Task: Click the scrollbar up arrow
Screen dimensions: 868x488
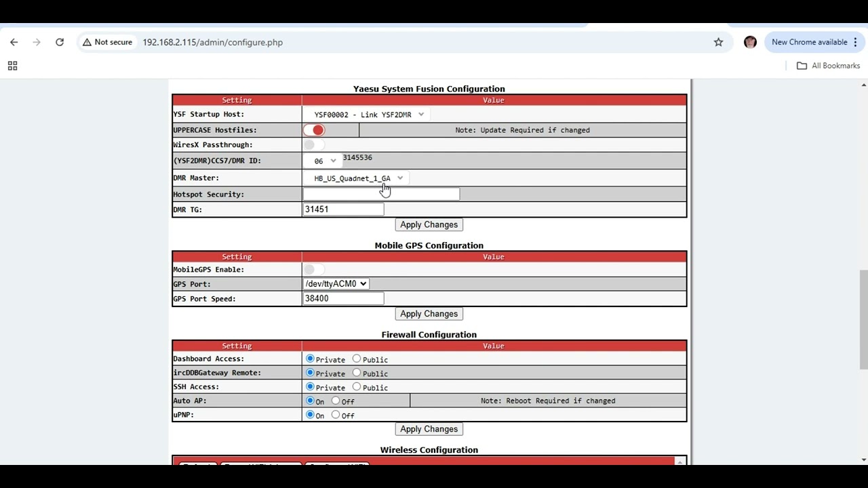Action: coord(863,85)
